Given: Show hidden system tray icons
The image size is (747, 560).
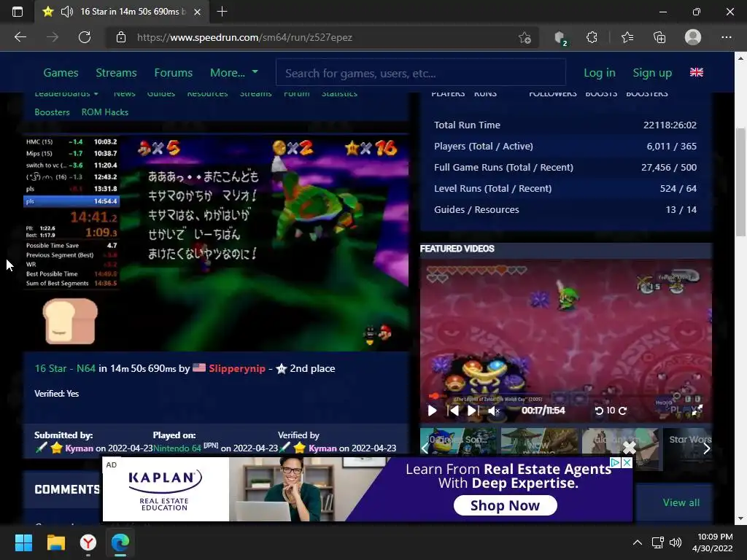Looking at the screenshot, I should click(637, 542).
